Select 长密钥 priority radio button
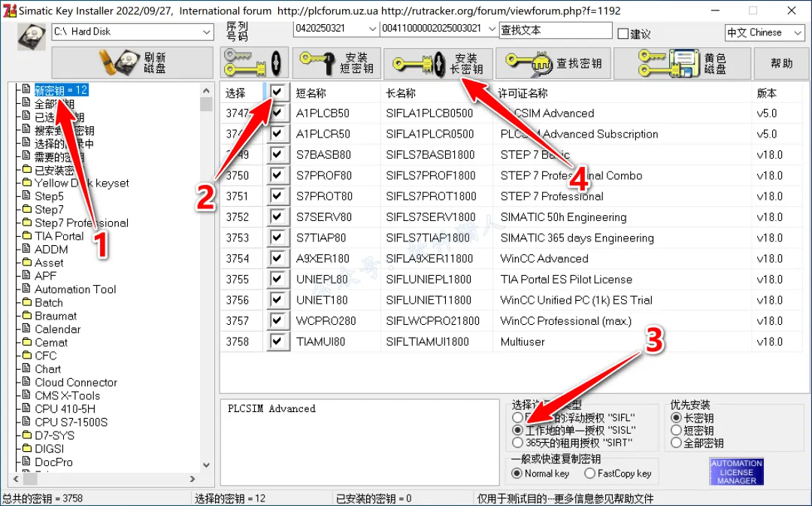812x506 pixels. click(x=676, y=417)
